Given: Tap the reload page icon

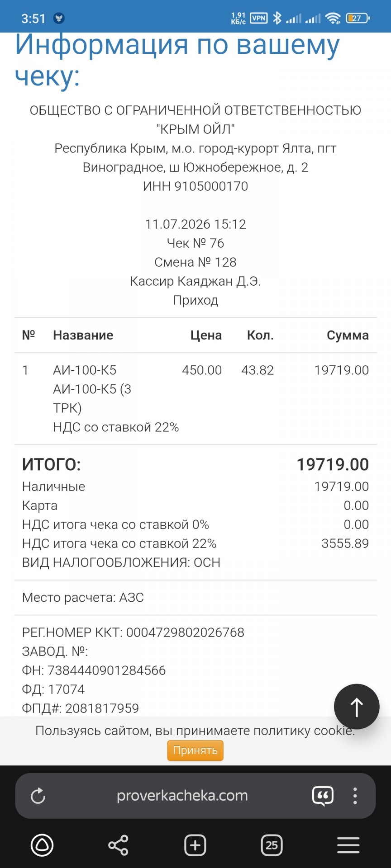Looking at the screenshot, I should click(38, 796).
